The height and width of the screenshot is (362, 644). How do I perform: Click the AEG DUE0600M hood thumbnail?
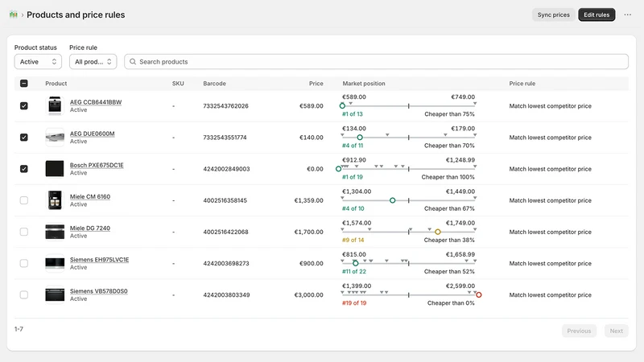click(x=55, y=137)
